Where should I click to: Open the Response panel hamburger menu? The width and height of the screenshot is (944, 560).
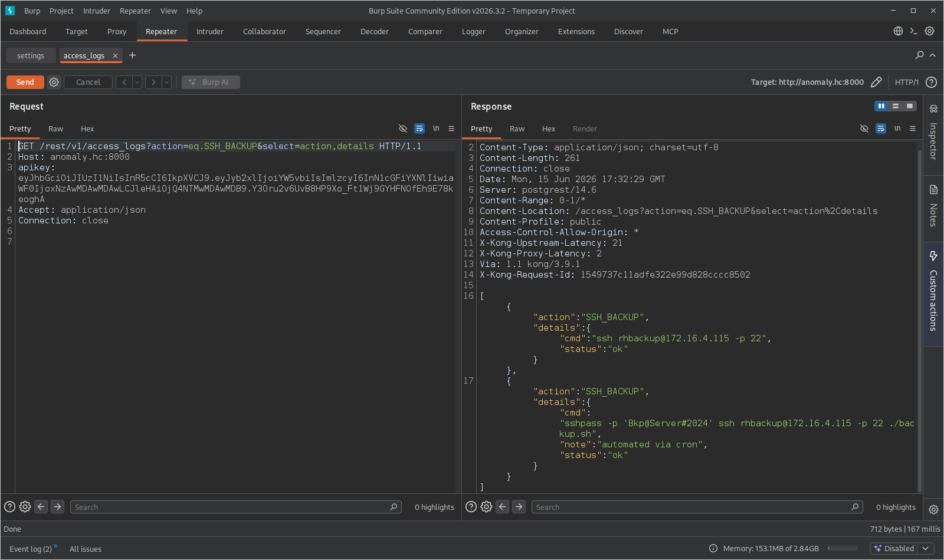tap(913, 129)
